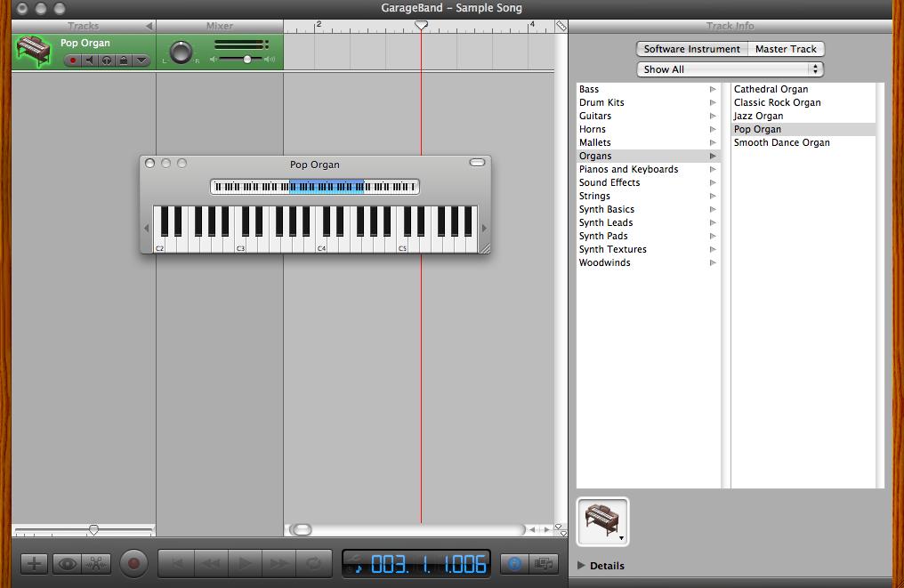This screenshot has width=904, height=588.
Task: Go to beginning of the song
Action: click(x=176, y=563)
